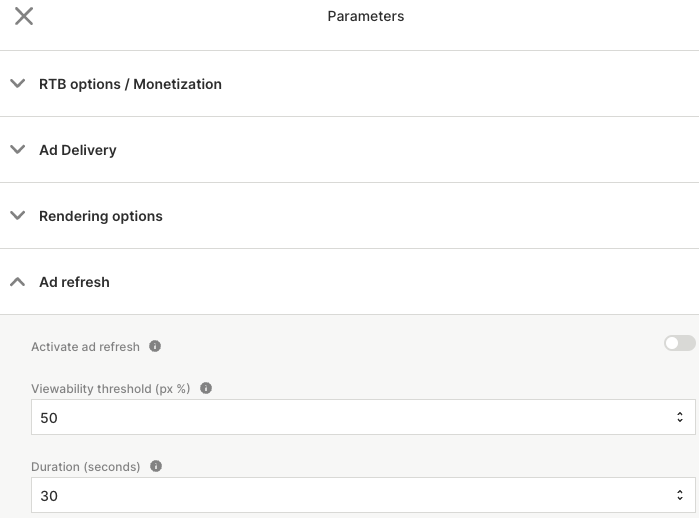Click the Duration info icon
Viewport: 699px width, 518px height.
pyautogui.click(x=156, y=466)
